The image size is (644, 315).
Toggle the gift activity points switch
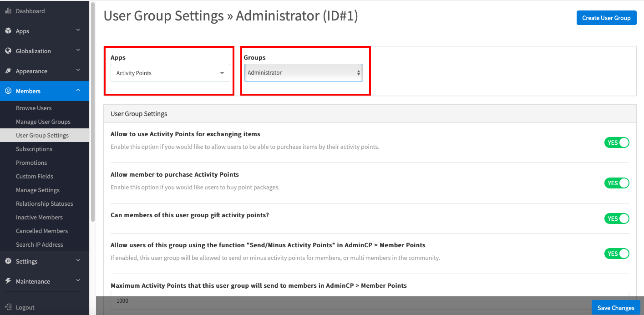[617, 218]
